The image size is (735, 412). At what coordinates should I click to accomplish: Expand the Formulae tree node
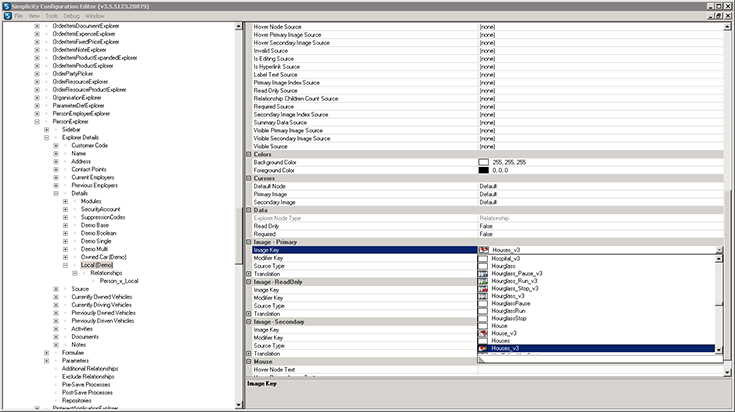46,352
